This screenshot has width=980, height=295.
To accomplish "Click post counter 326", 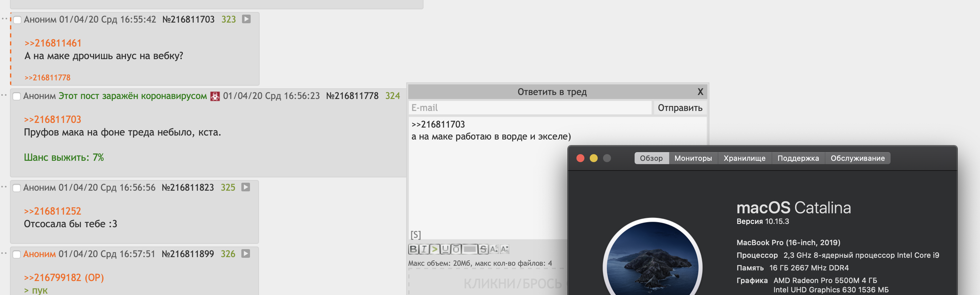I will (x=228, y=254).
